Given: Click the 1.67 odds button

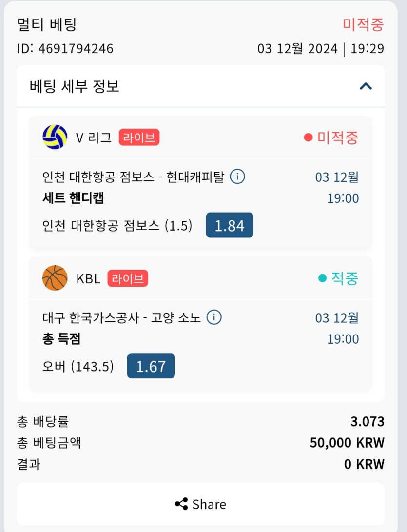Looking at the screenshot, I should (x=151, y=366).
